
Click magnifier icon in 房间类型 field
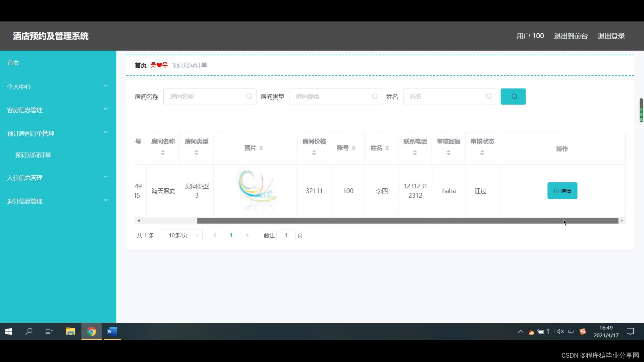tap(375, 97)
